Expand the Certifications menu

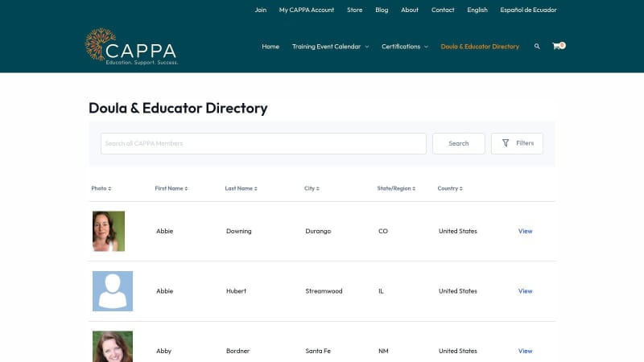(405, 47)
